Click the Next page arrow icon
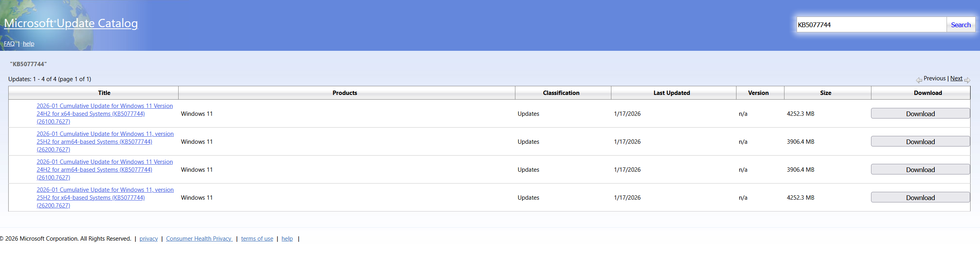 (967, 80)
